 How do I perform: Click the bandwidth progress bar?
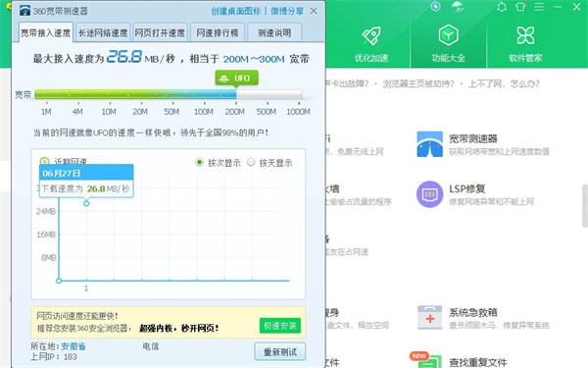(168, 94)
